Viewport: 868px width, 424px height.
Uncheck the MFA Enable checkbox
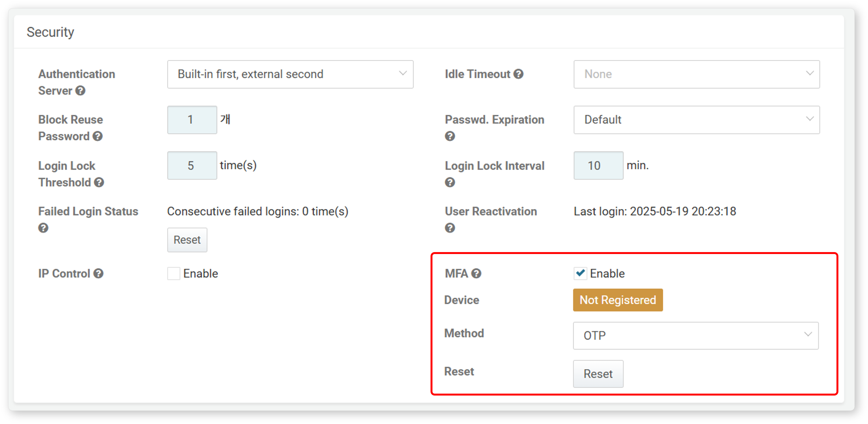(580, 273)
